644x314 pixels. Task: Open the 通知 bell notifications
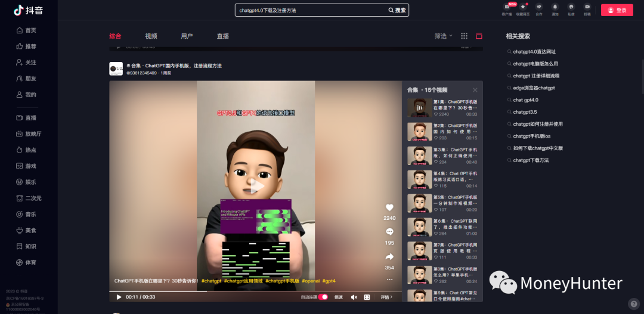click(x=555, y=7)
